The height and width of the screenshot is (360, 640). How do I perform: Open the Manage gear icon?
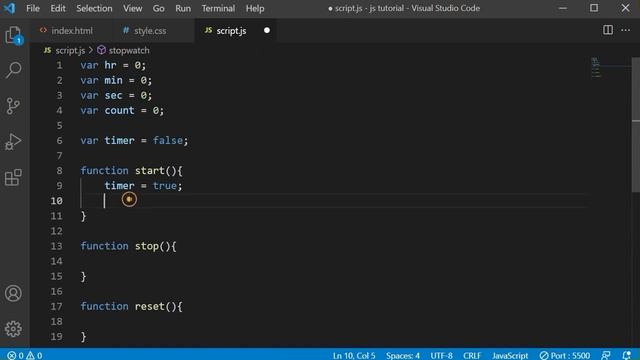tap(13, 329)
